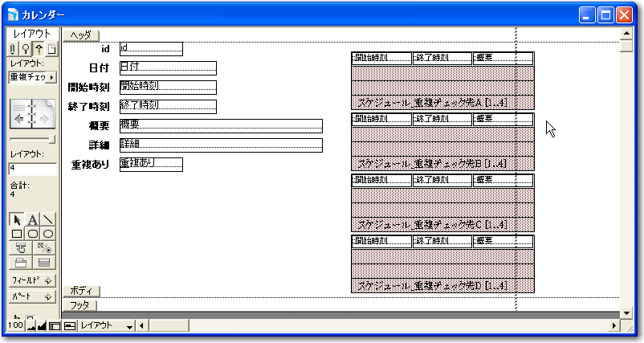This screenshot has width=644, height=343.
Task: Click the layout book slider handle
Action: 53,138
